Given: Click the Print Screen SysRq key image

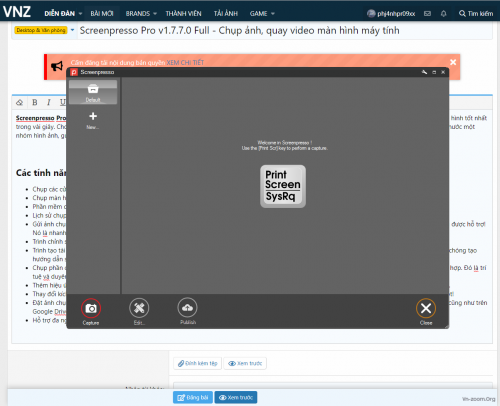Looking at the screenshot, I should pos(283,186).
